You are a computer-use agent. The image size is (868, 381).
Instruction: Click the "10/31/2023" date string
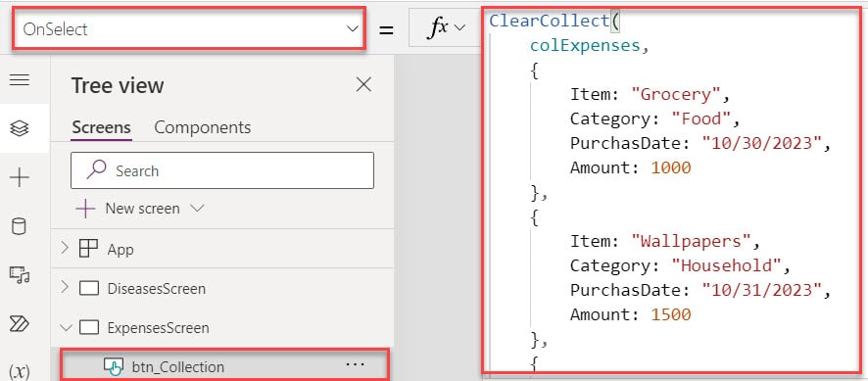click(761, 290)
